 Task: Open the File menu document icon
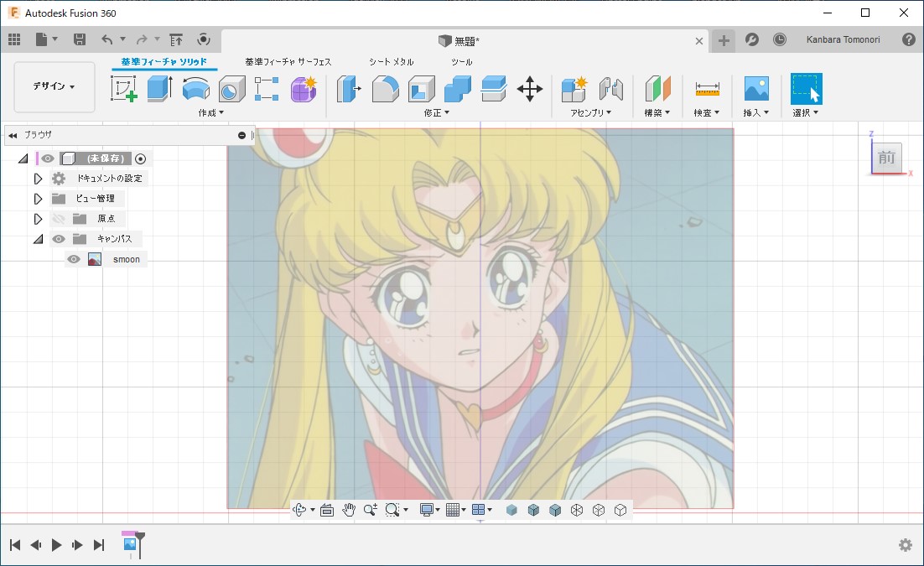click(x=41, y=39)
